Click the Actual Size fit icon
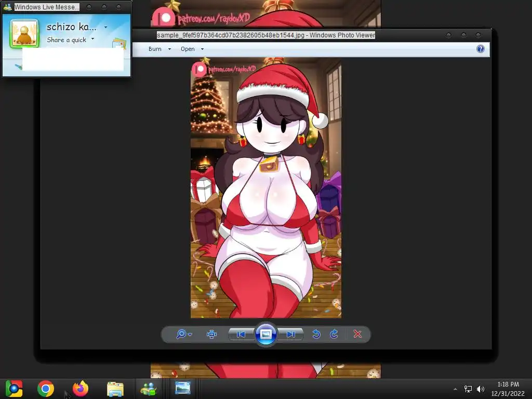 click(211, 334)
